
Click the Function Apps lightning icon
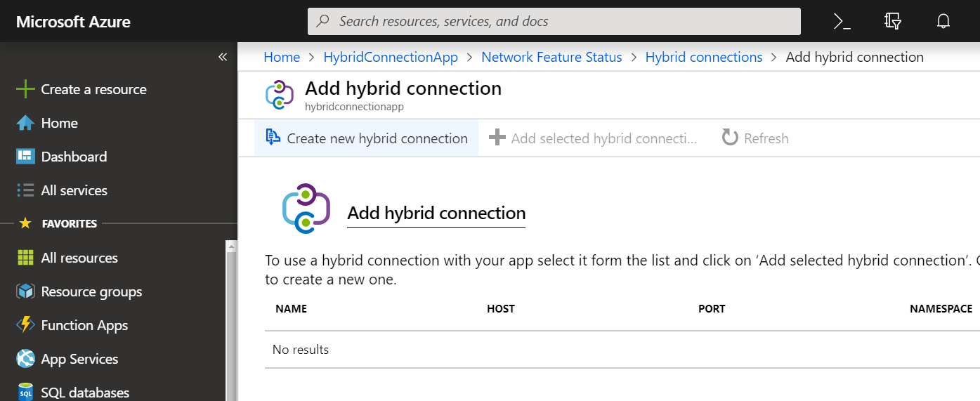[x=25, y=325]
